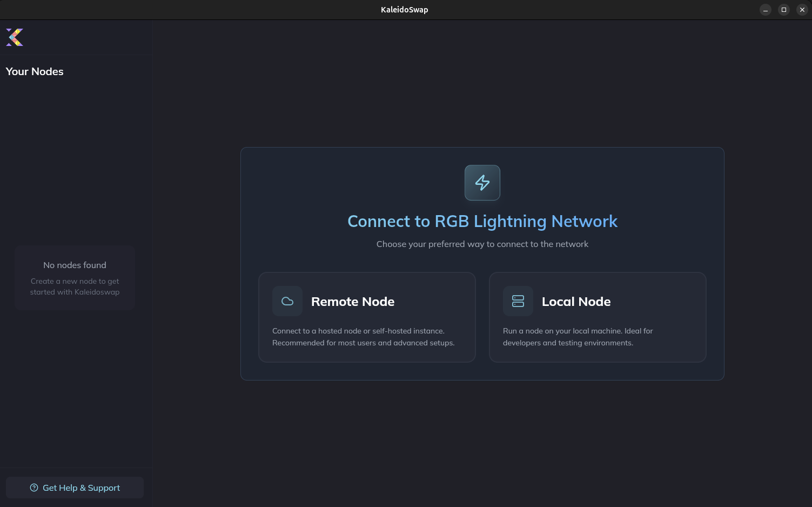812x507 pixels.
Task: Click the 'Connect to a hosted node' description
Action: pos(364,337)
